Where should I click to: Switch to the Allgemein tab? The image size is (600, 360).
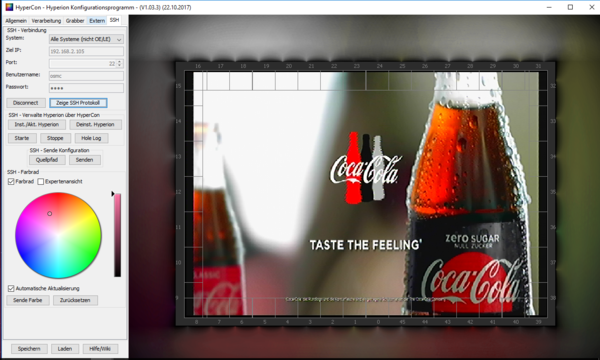[16, 21]
